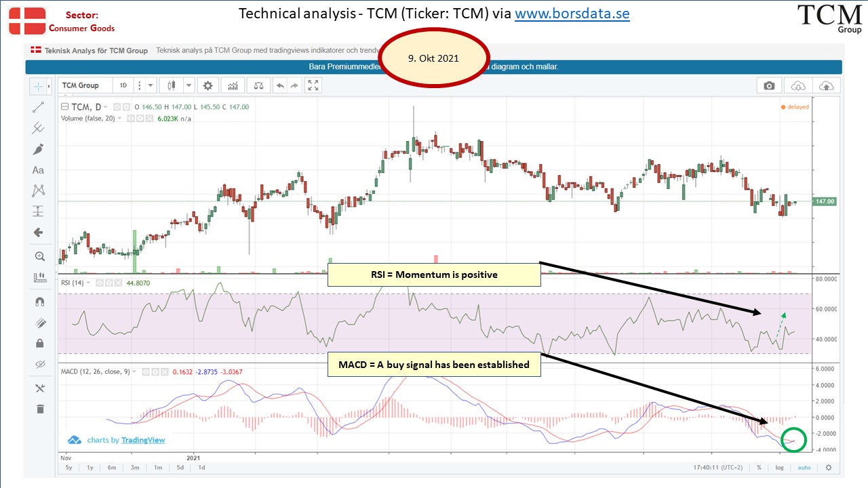Open the TradingView link
Image resolution: width=868 pixels, height=488 pixels.
pos(143,440)
